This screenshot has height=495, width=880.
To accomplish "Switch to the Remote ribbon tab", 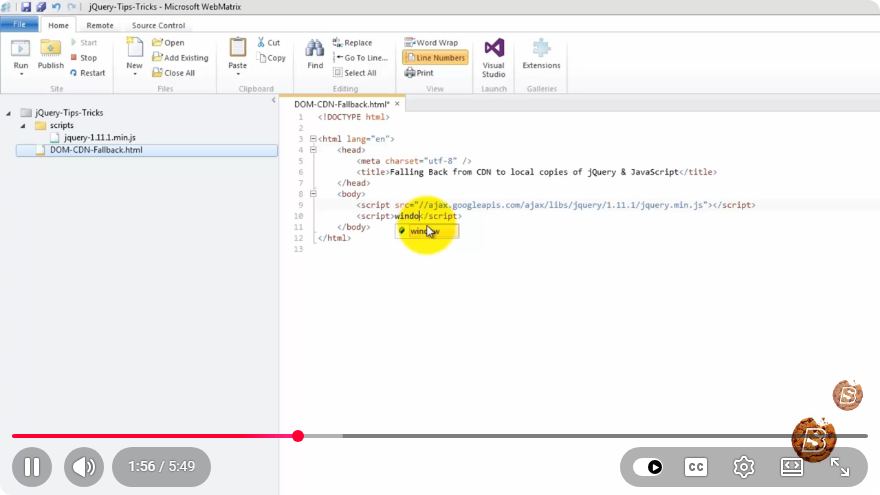I will (100, 25).
